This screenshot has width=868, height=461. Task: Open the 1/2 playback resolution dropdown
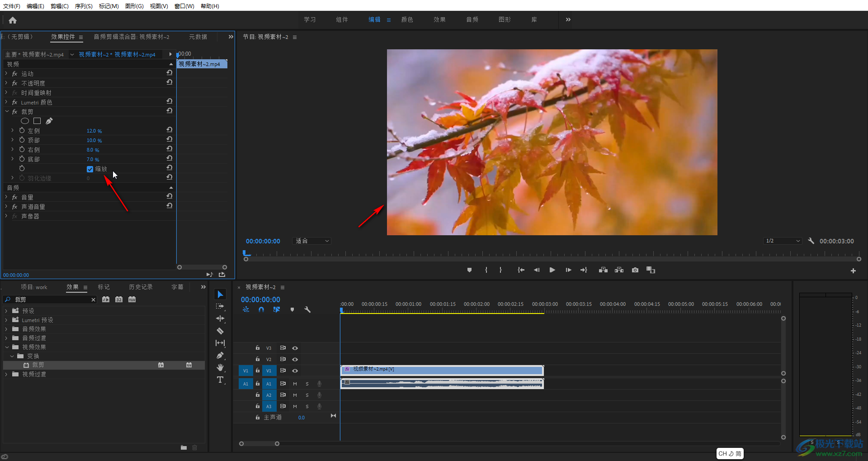[783, 241]
